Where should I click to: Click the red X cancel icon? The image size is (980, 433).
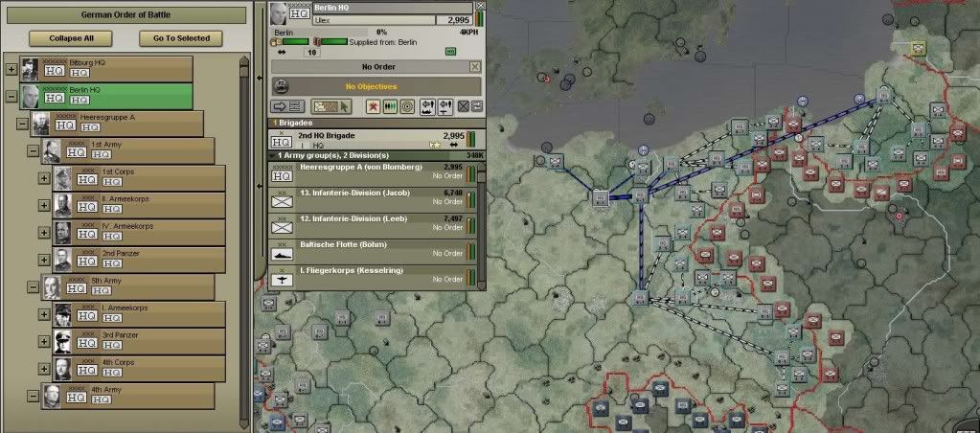(373, 106)
